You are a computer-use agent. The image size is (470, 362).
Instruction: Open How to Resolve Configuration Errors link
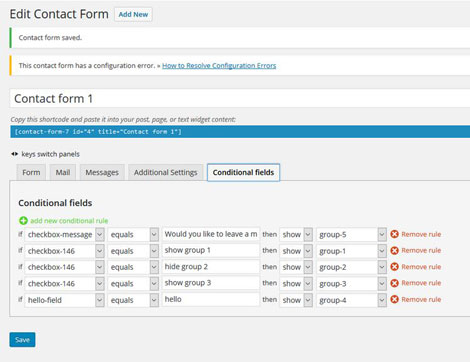[219, 66]
